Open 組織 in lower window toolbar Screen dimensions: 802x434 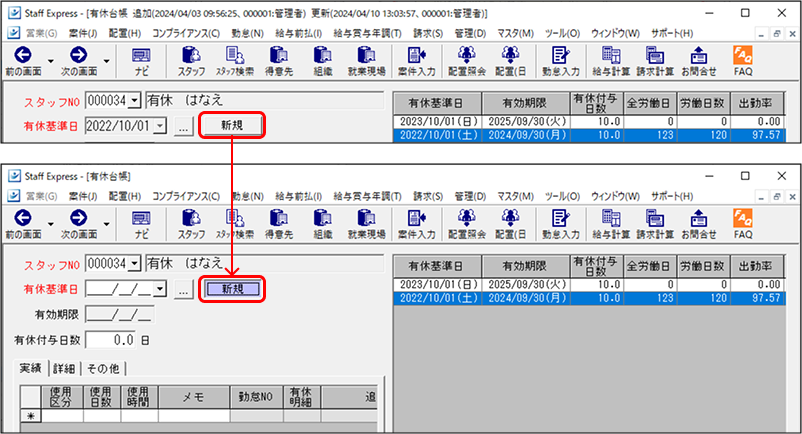point(322,224)
